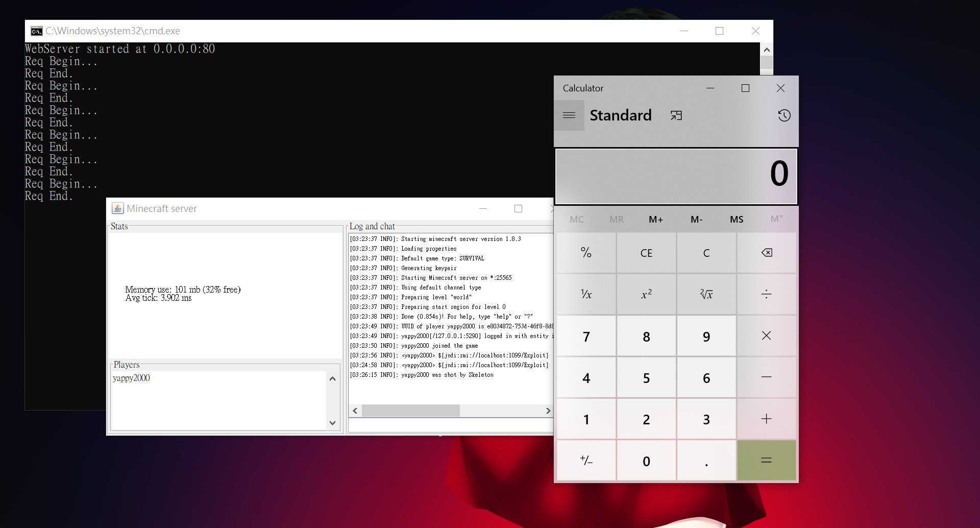The height and width of the screenshot is (528, 980).
Task: Open the calculator navigation hamburger menu
Action: pos(569,115)
